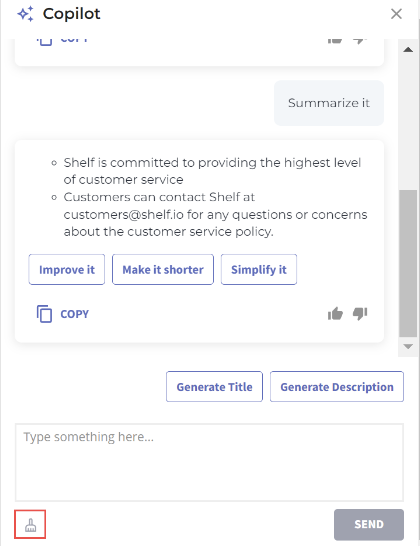Focus the Type something here text box

(209, 462)
